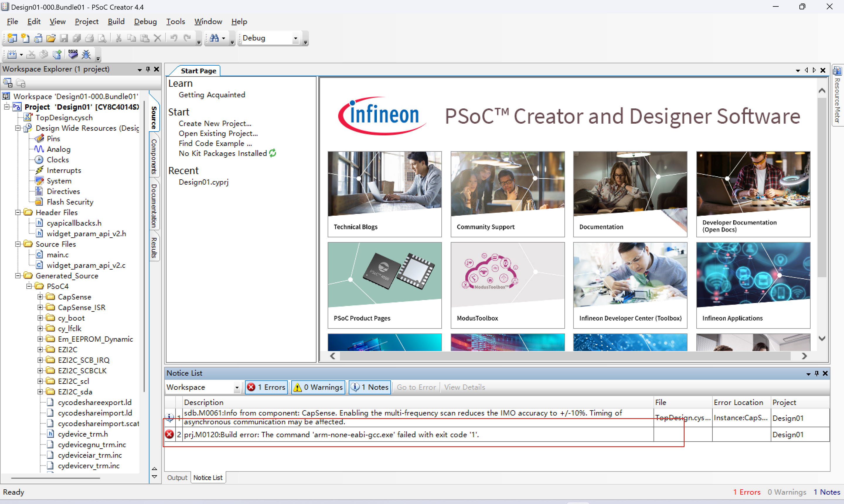Image resolution: width=844 pixels, height=504 pixels.
Task: Open the Build menu
Action: click(116, 21)
